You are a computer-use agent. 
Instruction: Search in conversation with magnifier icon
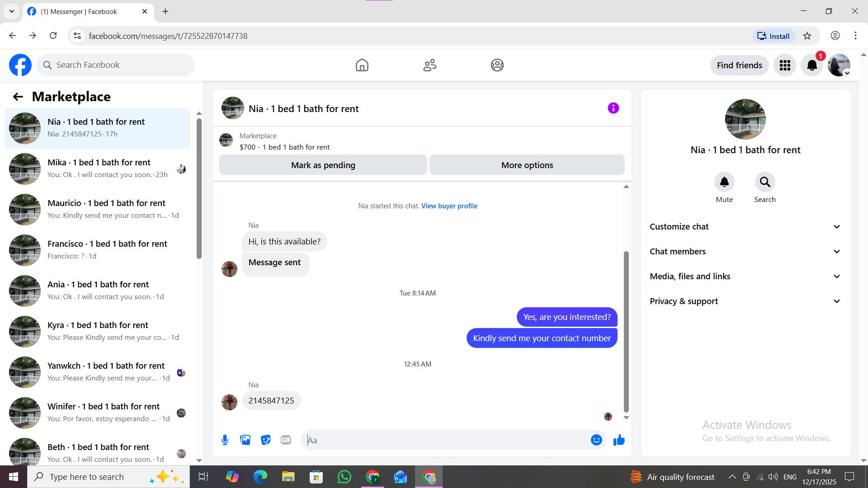[x=764, y=182]
